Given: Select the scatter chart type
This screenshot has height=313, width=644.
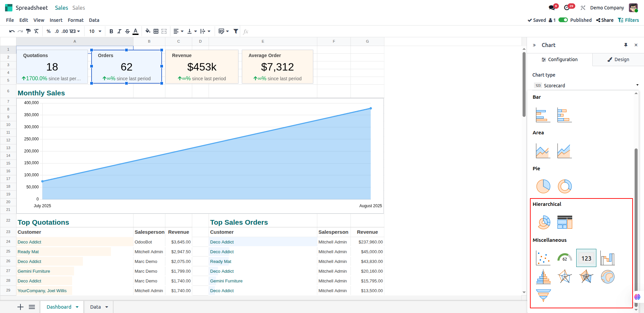Looking at the screenshot, I should tap(543, 258).
